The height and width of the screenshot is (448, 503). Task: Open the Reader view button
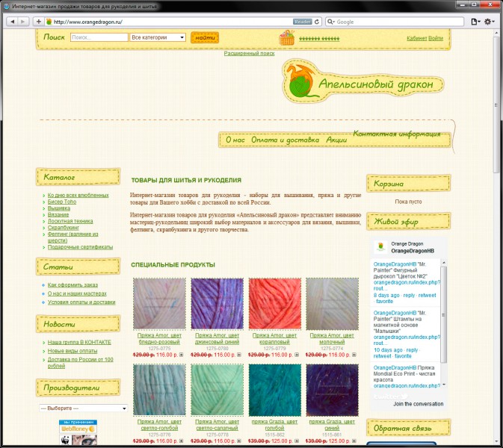302,22
